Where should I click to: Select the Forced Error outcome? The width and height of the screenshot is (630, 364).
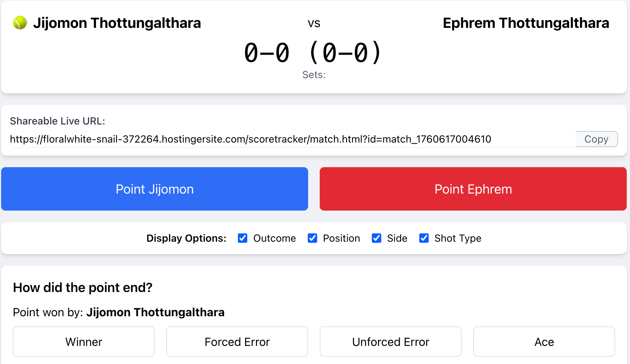tap(237, 342)
